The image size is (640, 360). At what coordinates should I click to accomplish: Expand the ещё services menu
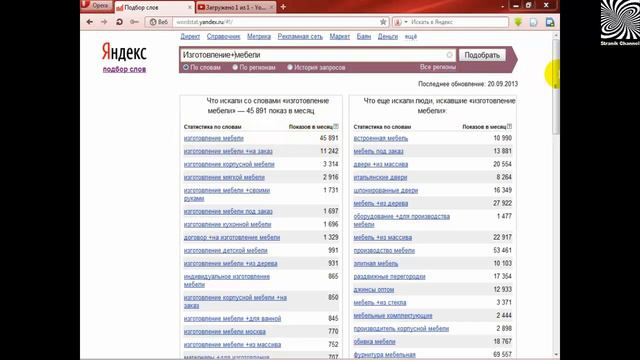411,37
